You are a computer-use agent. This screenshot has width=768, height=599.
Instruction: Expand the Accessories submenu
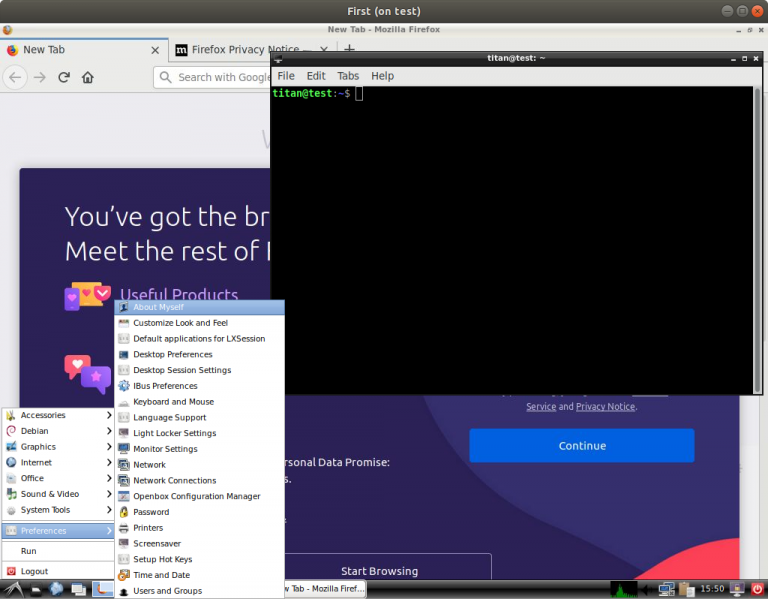58,415
